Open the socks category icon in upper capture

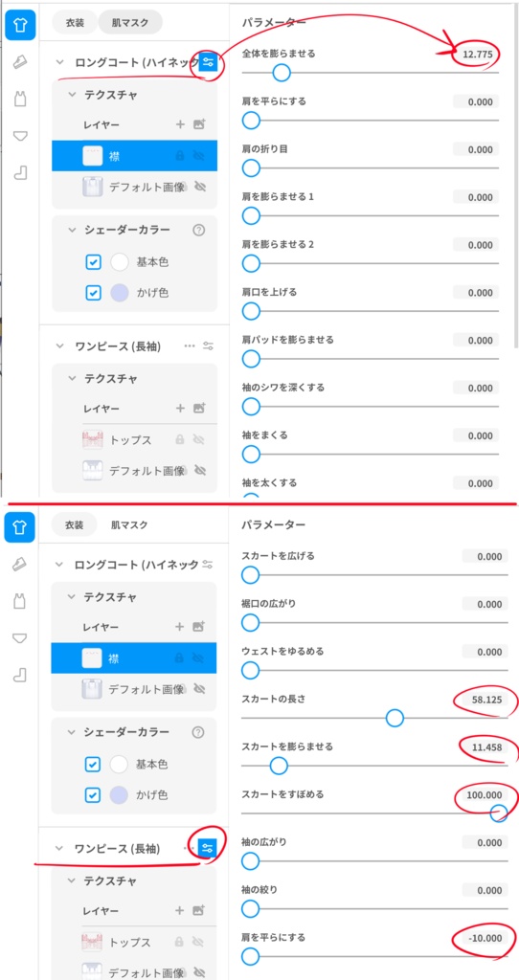[19, 172]
